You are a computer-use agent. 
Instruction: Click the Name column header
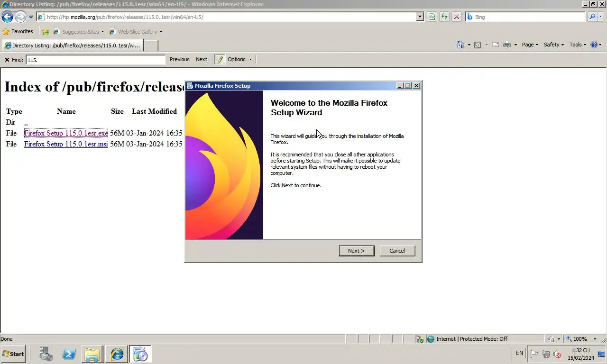point(66,111)
